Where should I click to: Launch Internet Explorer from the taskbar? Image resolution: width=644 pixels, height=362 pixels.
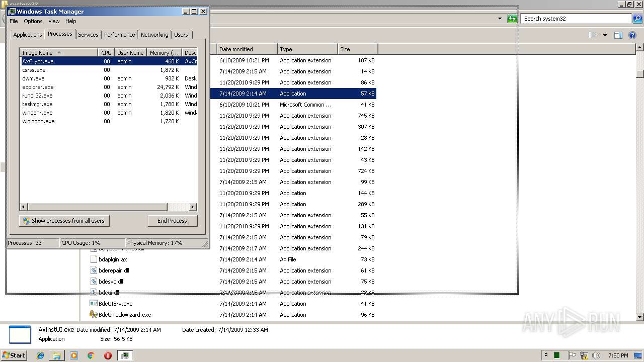[40, 355]
